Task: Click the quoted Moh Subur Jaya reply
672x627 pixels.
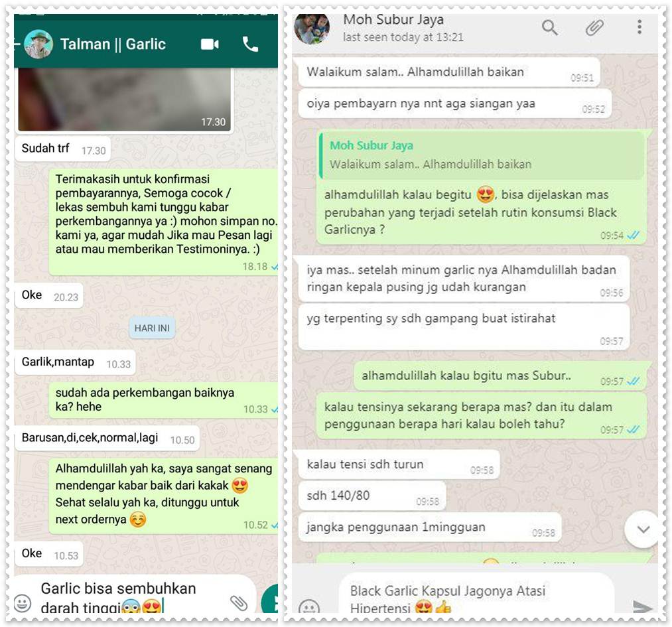Action: (482, 155)
